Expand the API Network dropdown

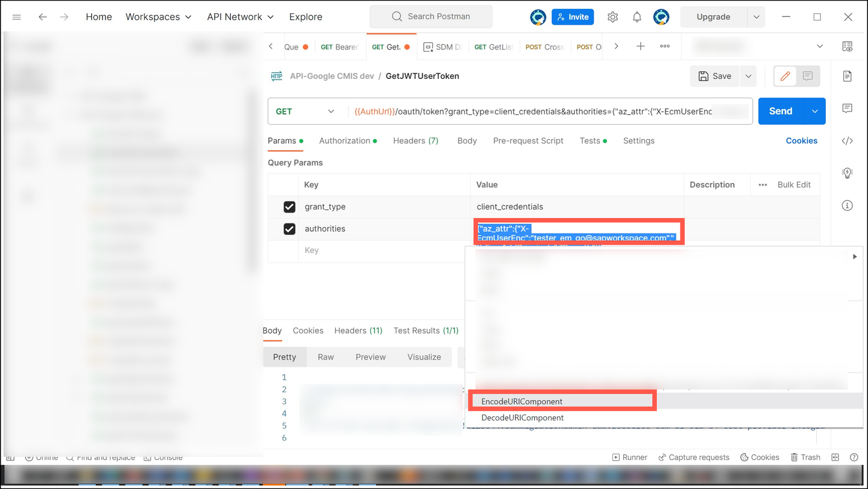pos(241,17)
